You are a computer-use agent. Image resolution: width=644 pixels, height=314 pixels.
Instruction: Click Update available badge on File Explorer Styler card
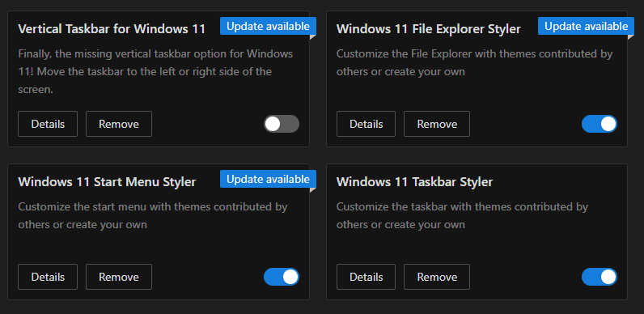point(586,27)
